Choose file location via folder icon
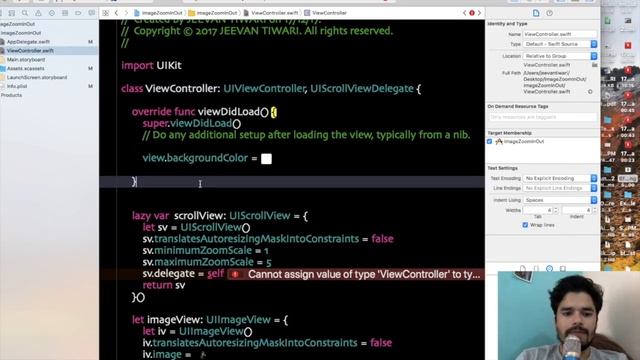This screenshot has width=640, height=360. (x=594, y=65)
